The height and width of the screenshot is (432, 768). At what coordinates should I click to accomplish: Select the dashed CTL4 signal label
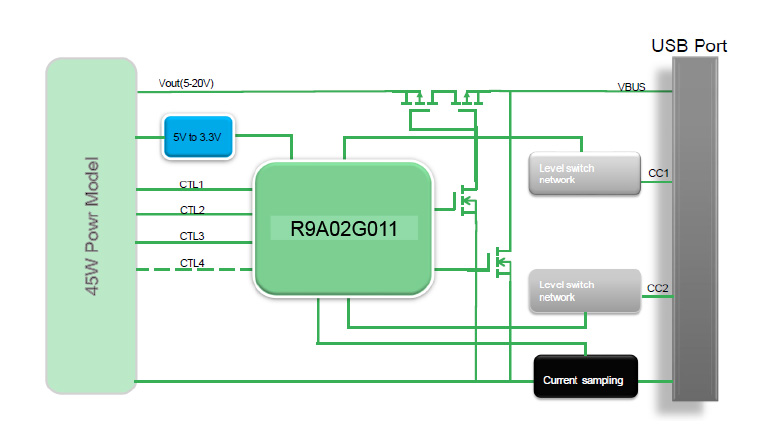click(x=192, y=263)
